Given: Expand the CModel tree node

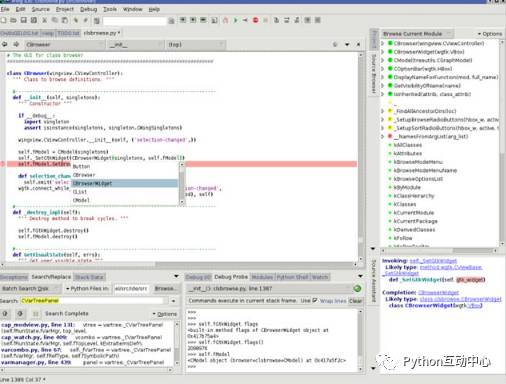Looking at the screenshot, I should 383,60.
